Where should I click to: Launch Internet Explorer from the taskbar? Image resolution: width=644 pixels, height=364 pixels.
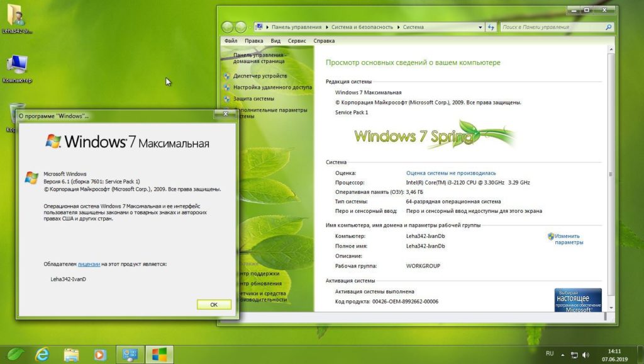click(42, 354)
